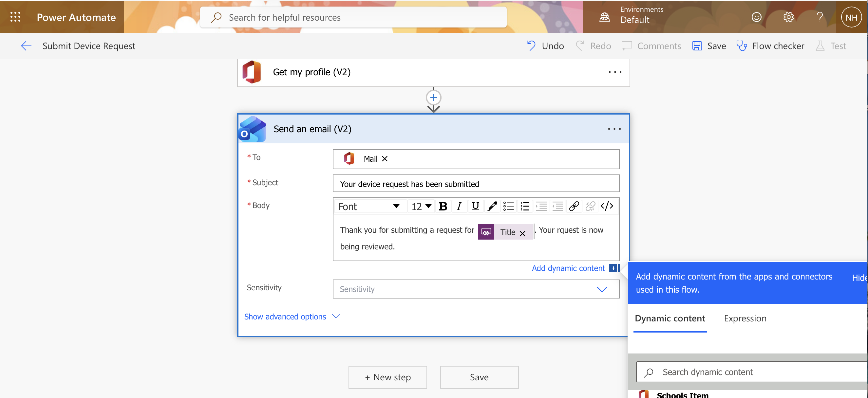Click the Search for helpful resources box
Screen dimensions: 868x398
[x=353, y=17]
